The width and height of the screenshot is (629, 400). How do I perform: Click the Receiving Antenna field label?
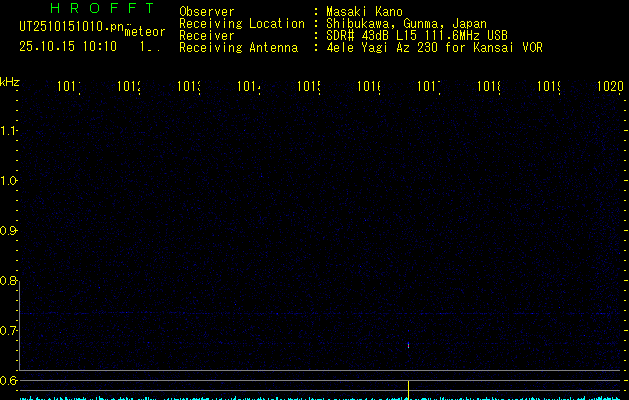(238, 47)
